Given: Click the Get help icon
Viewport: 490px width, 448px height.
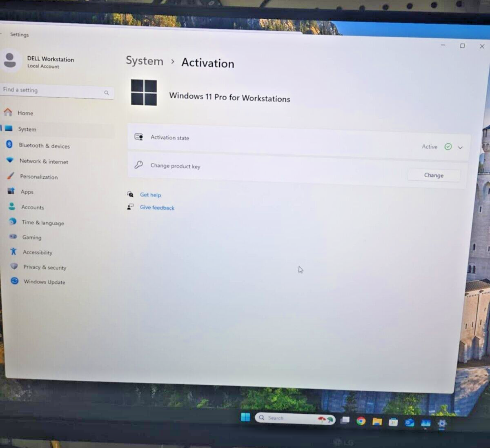Looking at the screenshot, I should (x=130, y=194).
